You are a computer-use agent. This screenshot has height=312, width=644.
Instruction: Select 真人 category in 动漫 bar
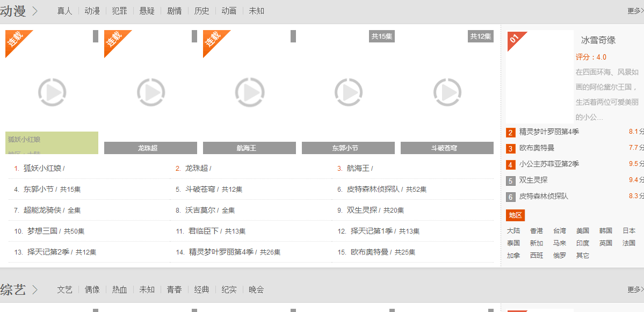coord(64,11)
